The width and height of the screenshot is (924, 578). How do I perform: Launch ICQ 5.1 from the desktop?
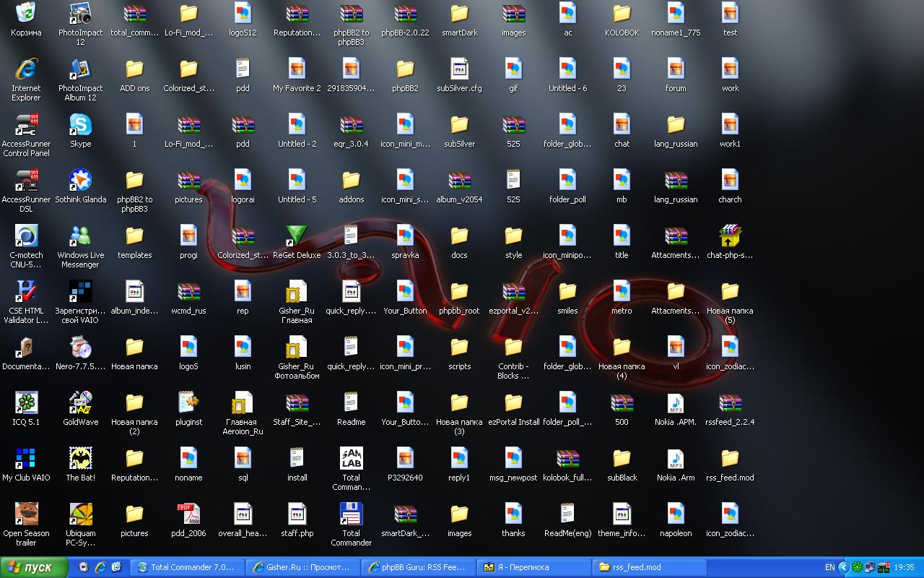point(26,404)
